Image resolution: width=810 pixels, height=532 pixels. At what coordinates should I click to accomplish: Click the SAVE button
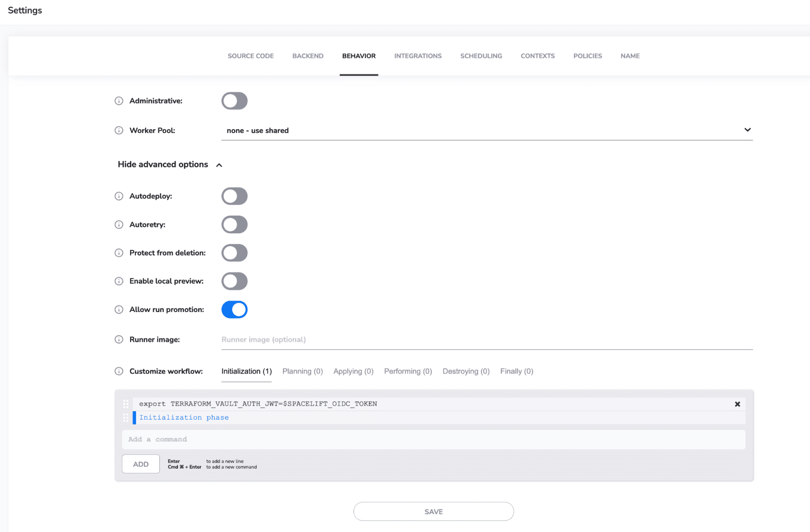point(434,512)
